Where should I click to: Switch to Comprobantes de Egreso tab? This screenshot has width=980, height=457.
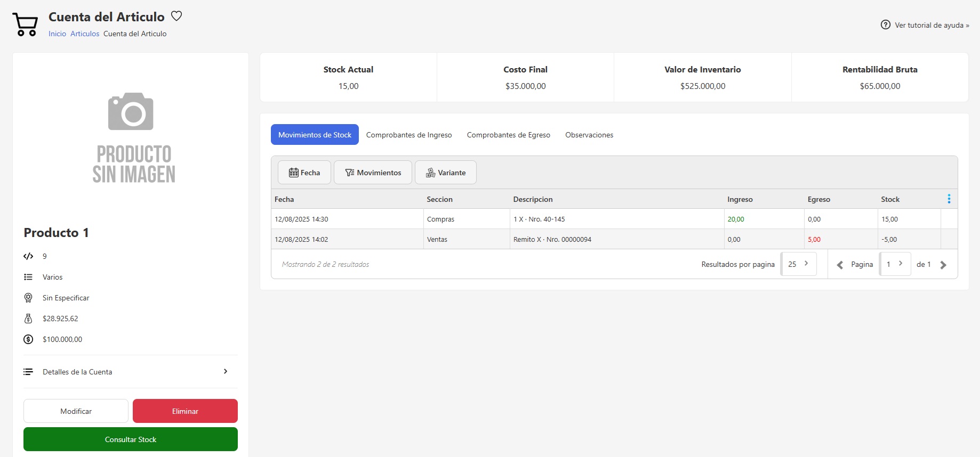pos(508,135)
